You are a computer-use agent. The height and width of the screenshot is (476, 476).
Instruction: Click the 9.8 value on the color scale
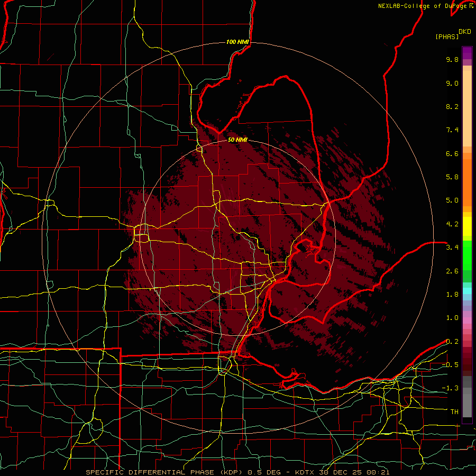452,59
